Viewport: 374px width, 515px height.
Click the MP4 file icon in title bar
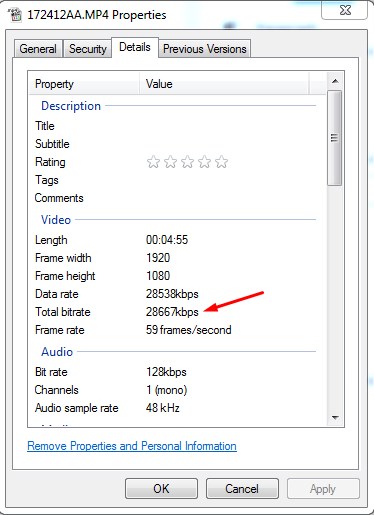click(x=14, y=15)
